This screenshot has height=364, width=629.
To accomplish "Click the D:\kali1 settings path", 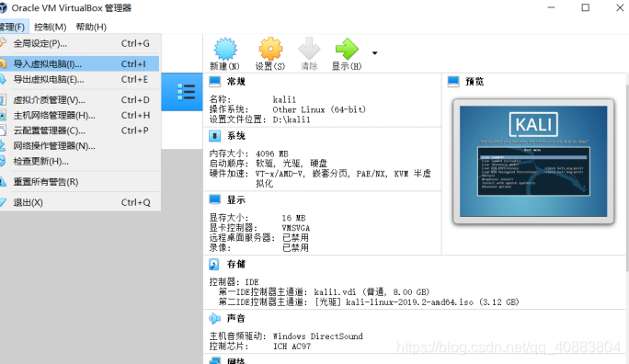I will click(x=292, y=119).
